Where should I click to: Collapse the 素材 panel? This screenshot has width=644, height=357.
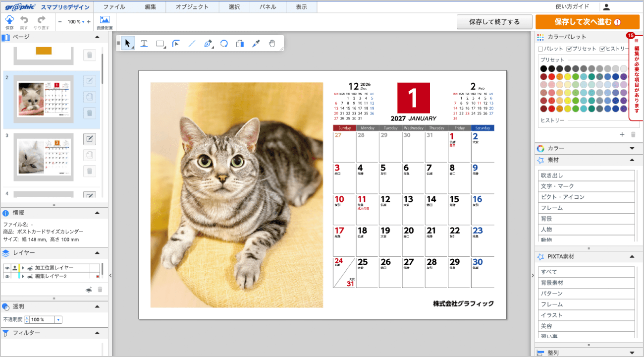632,160
